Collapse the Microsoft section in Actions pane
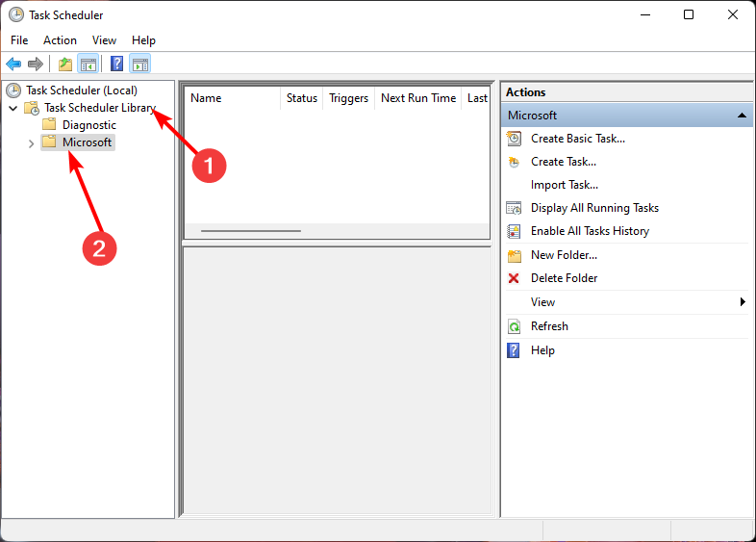The image size is (756, 542). (742, 116)
